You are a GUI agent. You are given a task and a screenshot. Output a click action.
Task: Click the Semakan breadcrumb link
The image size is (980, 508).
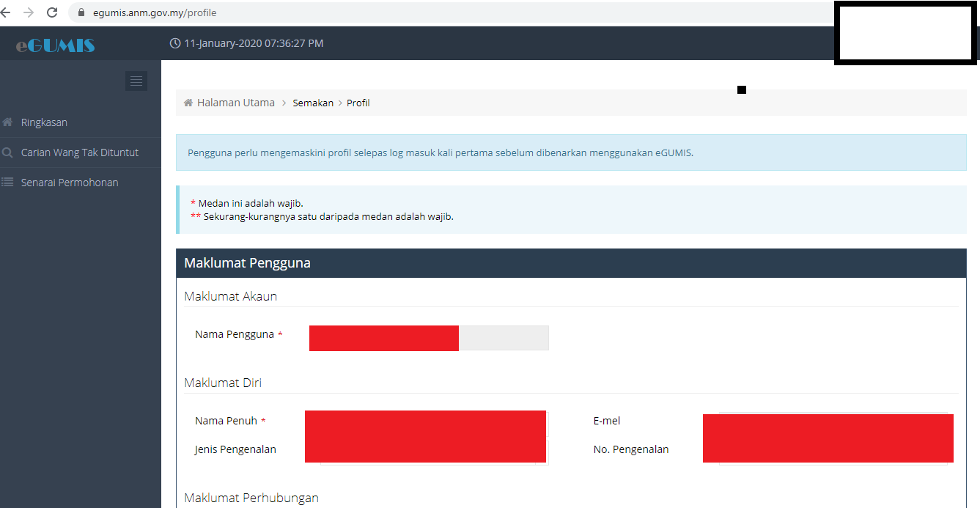pos(313,103)
